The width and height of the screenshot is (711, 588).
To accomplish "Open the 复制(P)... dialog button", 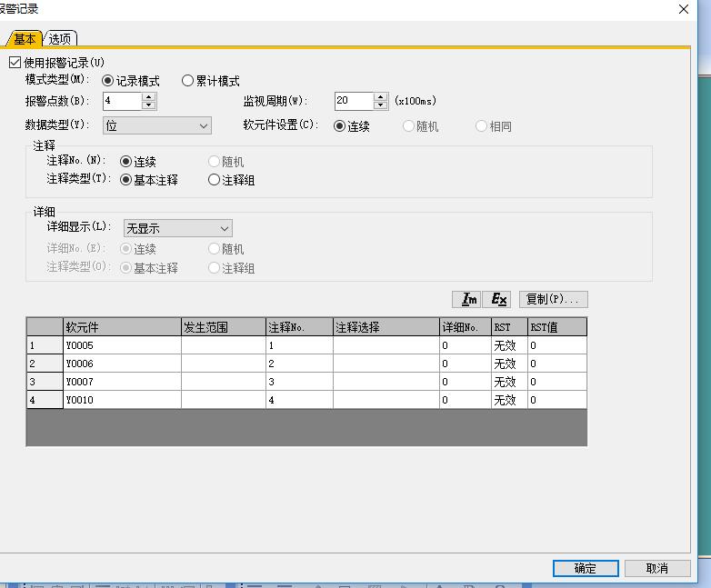I will [x=552, y=299].
